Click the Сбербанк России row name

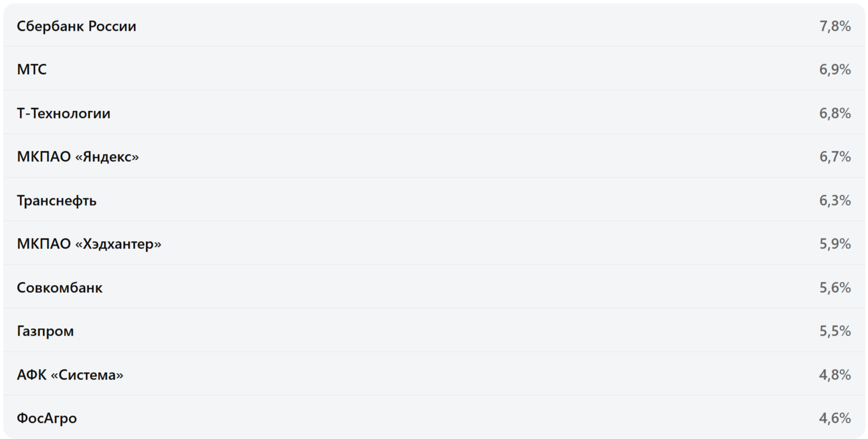76,26
